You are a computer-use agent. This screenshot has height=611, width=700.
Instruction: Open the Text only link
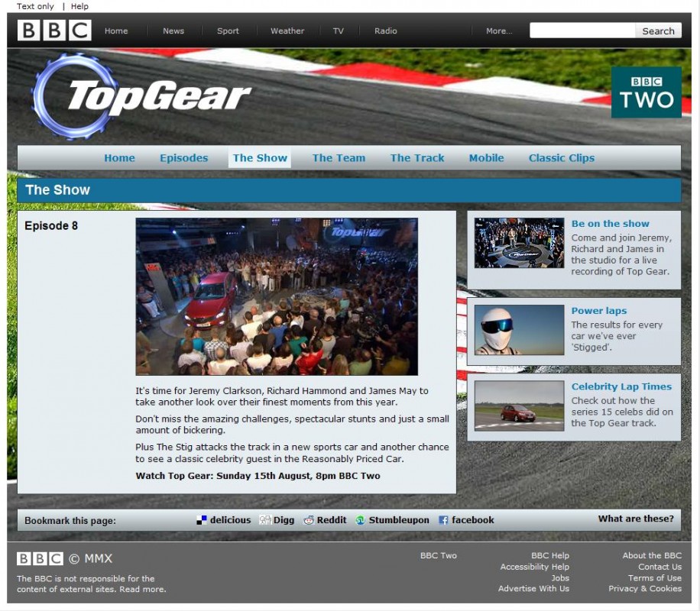coord(35,6)
